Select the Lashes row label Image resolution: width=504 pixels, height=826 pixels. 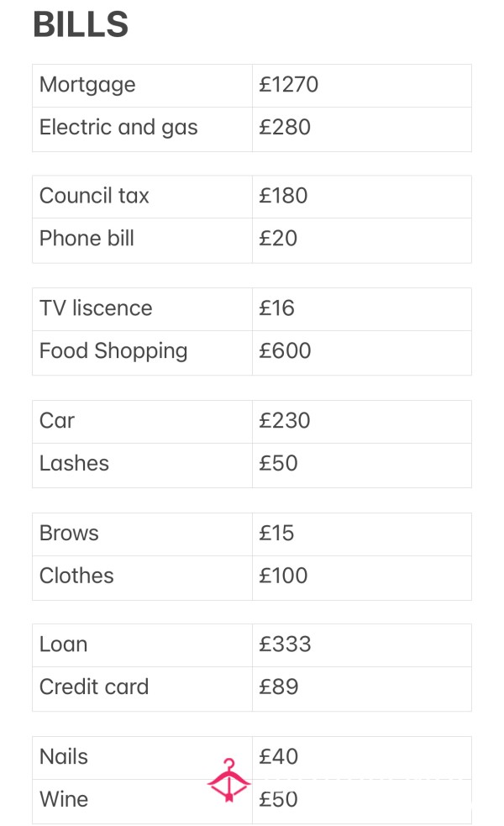click(x=74, y=463)
